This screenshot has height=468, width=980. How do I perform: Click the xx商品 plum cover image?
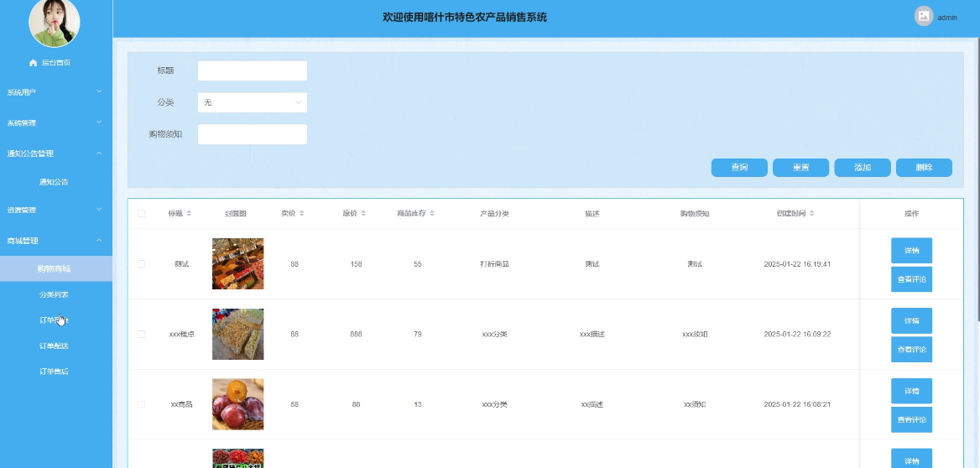pyautogui.click(x=238, y=404)
